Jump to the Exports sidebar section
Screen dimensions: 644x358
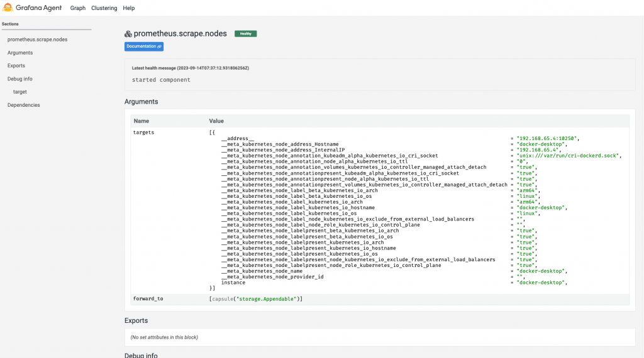point(16,65)
